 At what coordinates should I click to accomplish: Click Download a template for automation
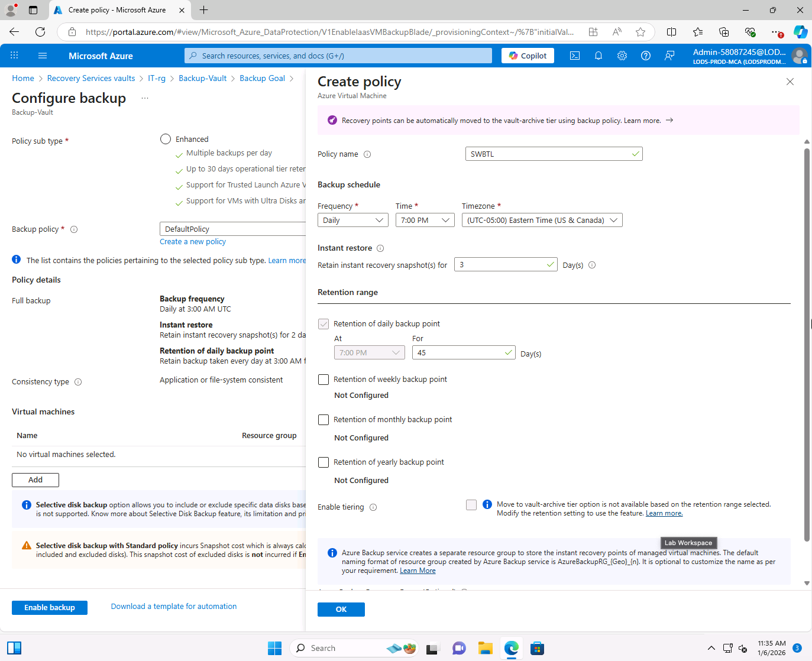[x=174, y=607]
